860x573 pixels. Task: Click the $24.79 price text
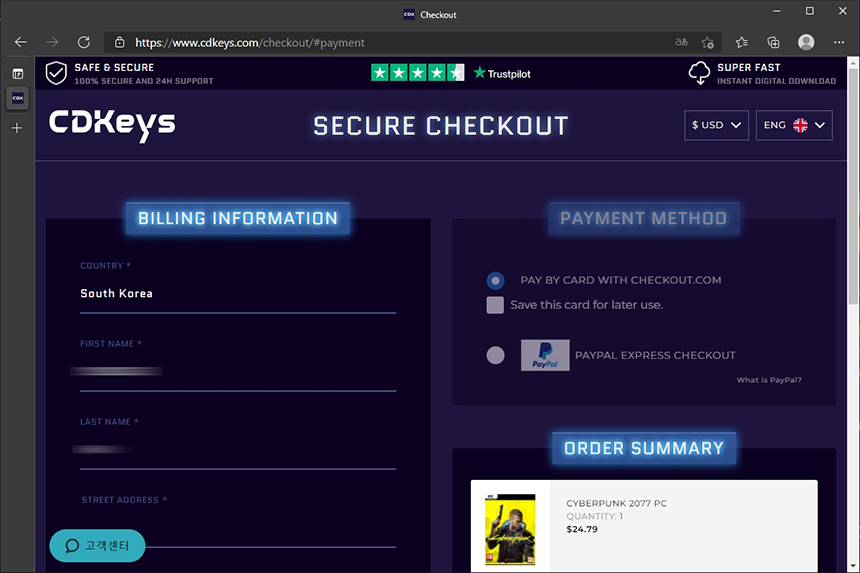pyautogui.click(x=582, y=529)
